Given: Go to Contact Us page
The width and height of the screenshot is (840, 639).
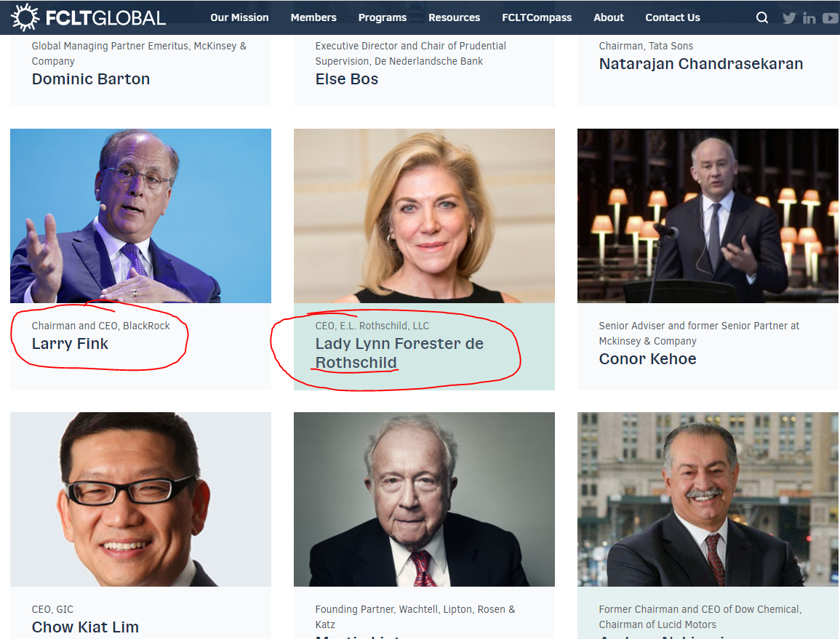Looking at the screenshot, I should 673,17.
